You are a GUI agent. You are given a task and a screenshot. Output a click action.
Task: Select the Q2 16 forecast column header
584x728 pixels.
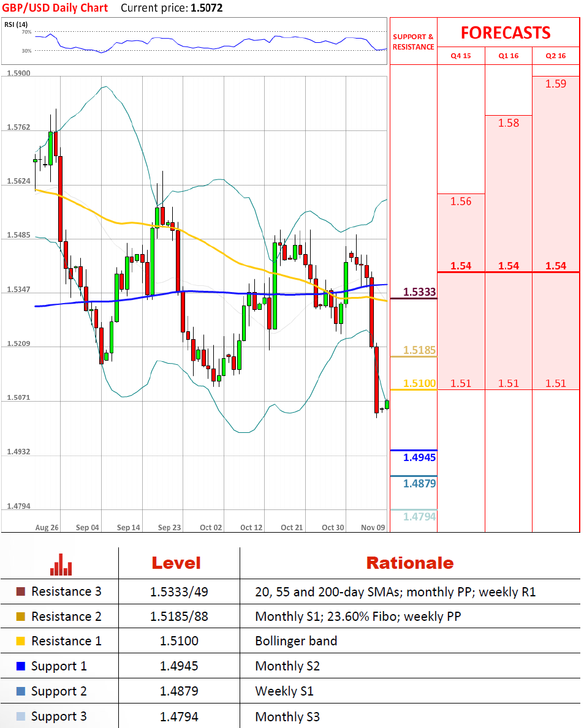[556, 56]
